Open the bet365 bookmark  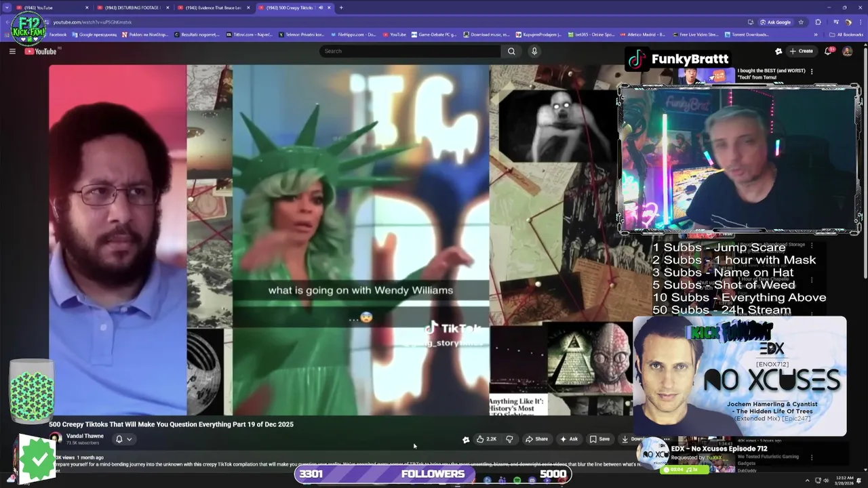[x=591, y=35]
